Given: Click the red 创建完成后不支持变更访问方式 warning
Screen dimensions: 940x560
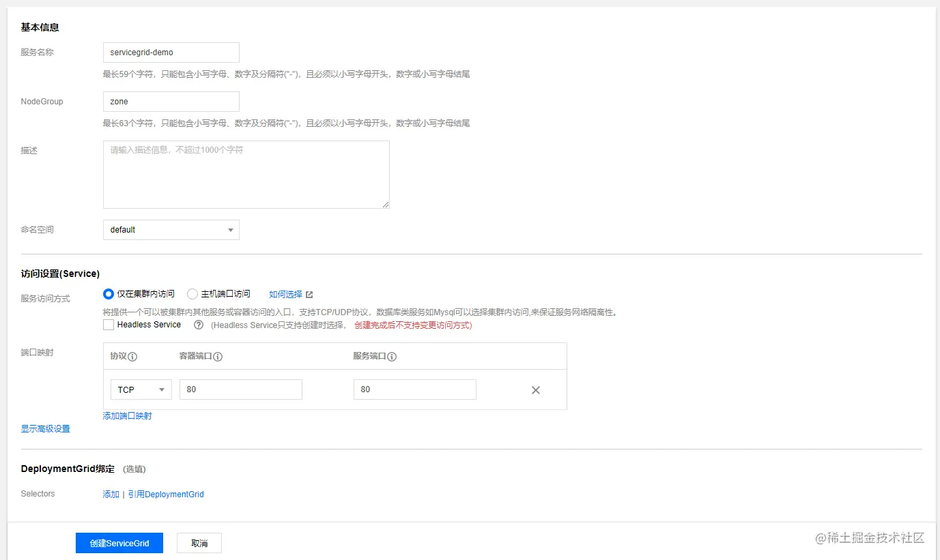Looking at the screenshot, I should (x=413, y=325).
